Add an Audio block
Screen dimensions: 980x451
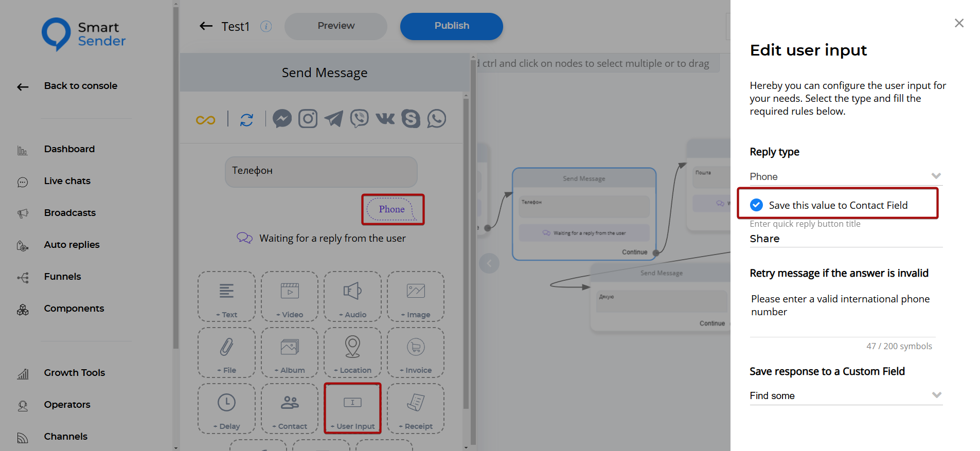353,297
